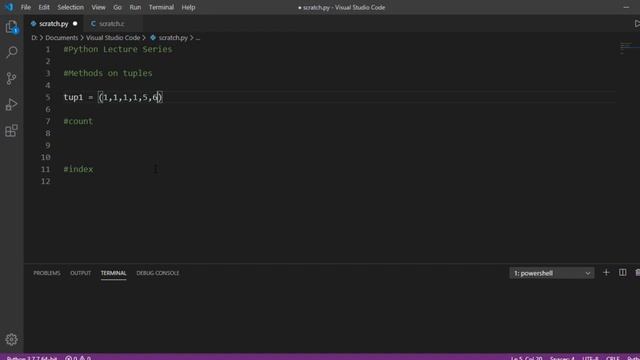Click line number 8 in the gutter

(48, 133)
